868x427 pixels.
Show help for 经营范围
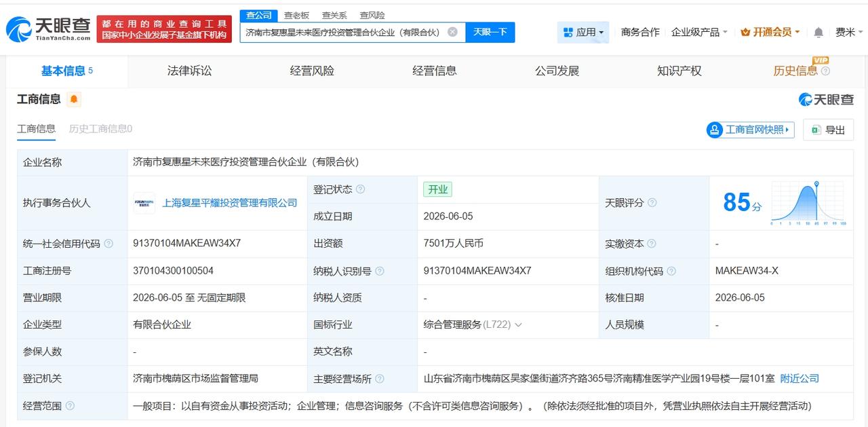[x=70, y=406]
